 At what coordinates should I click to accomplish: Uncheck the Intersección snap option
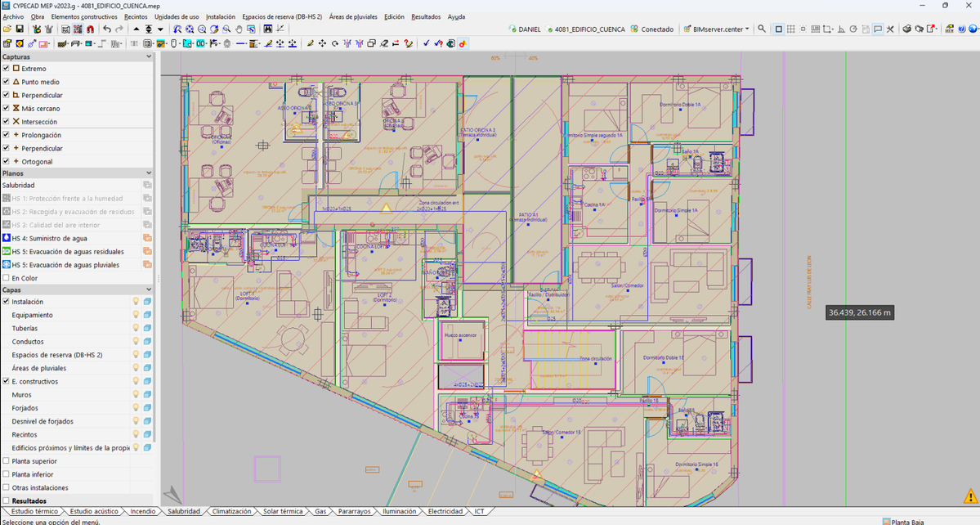7,121
